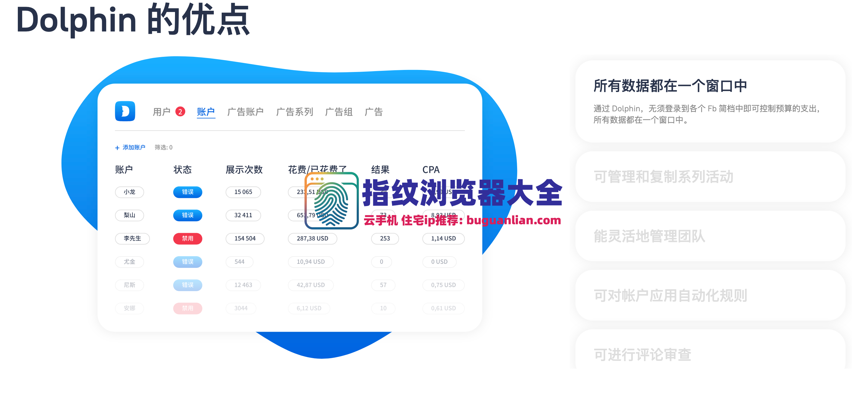Select the 广告 tab
Screen dimensions: 868x401
tap(374, 111)
